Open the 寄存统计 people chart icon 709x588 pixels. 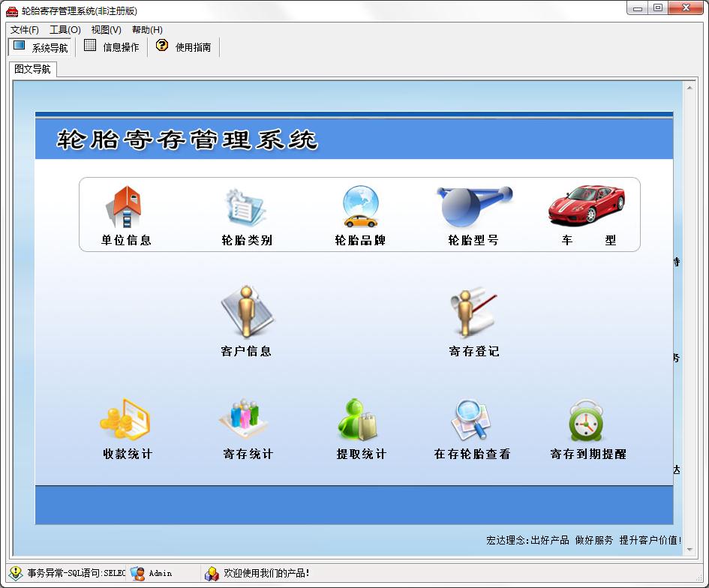click(x=244, y=419)
